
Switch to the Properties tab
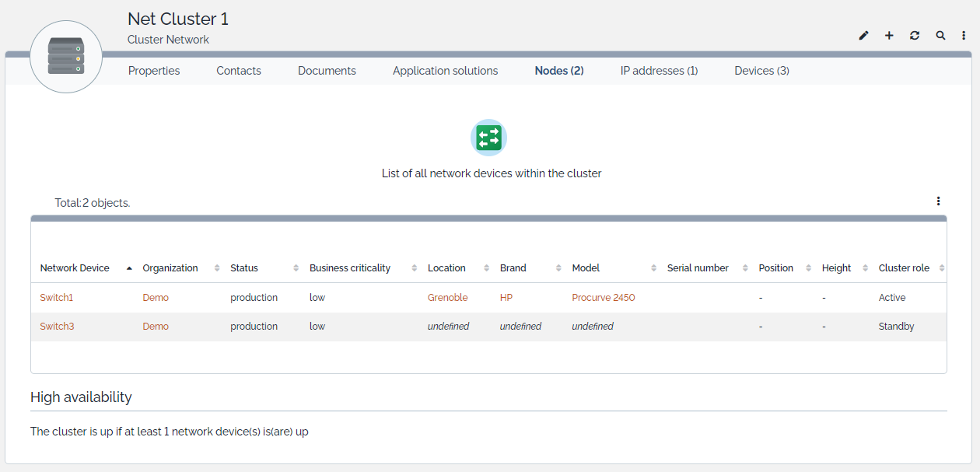click(154, 71)
